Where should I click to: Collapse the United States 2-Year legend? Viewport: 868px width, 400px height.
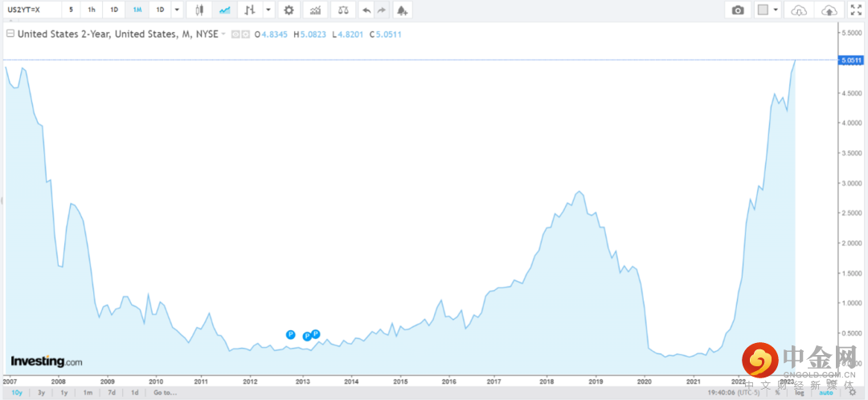[x=10, y=34]
